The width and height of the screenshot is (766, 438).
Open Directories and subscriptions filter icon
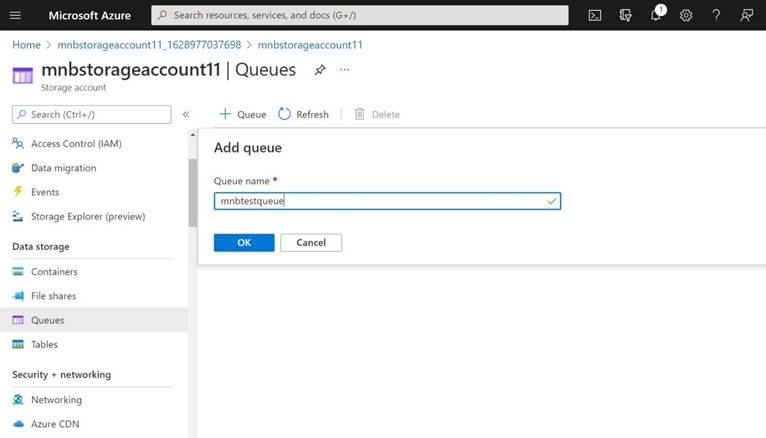(x=625, y=16)
